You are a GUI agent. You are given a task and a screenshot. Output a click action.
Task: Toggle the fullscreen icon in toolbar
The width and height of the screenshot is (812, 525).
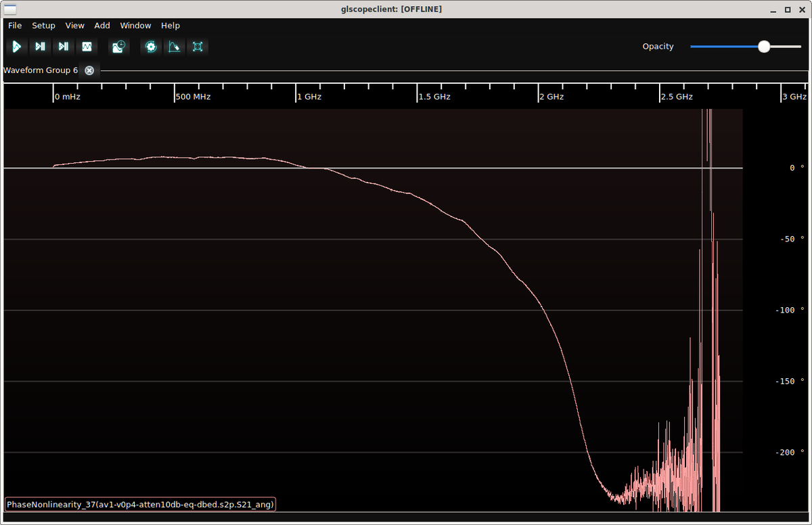[x=198, y=47]
